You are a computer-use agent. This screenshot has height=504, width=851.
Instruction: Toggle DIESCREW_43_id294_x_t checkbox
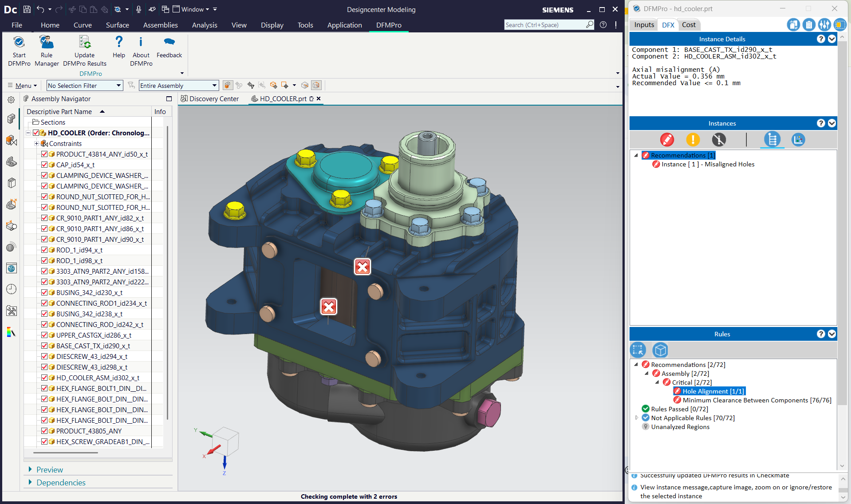click(44, 357)
